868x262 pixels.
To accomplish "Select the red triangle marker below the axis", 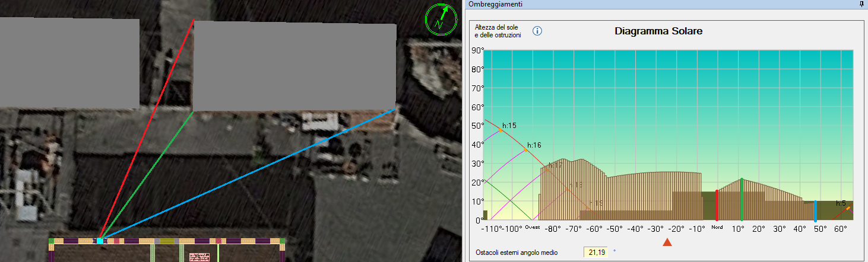I will (667, 242).
